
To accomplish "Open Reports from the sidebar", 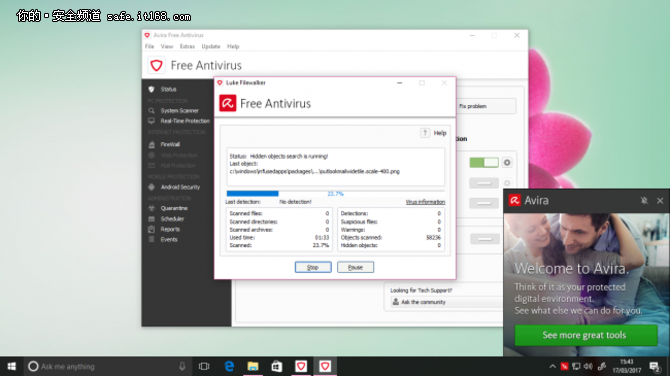I will 170,229.
